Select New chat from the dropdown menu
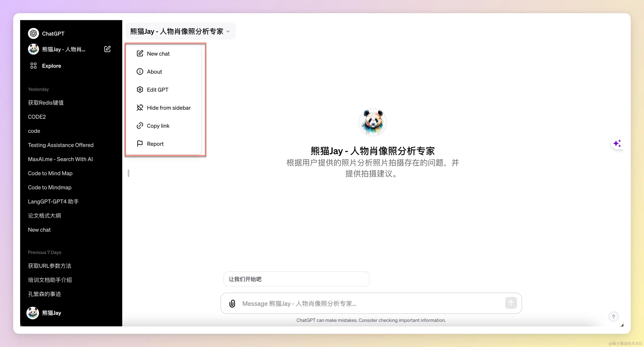 [x=158, y=54]
